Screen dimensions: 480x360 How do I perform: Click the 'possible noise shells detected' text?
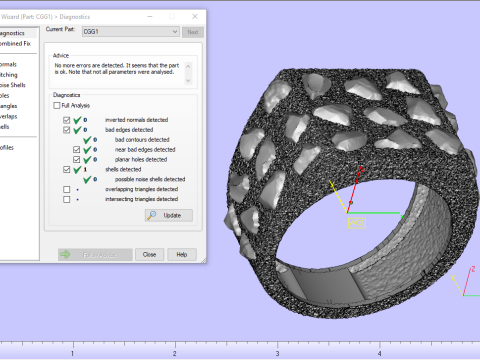click(150, 179)
